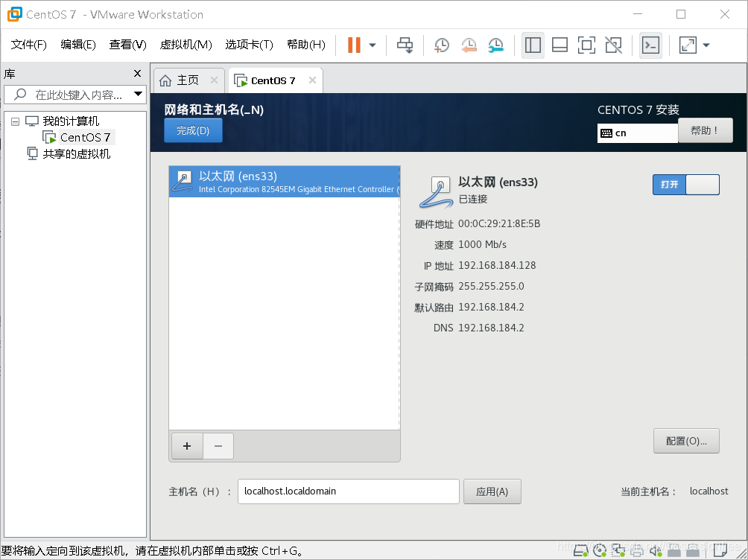Click the 帮助！ help button
748x560 pixels.
coord(705,130)
